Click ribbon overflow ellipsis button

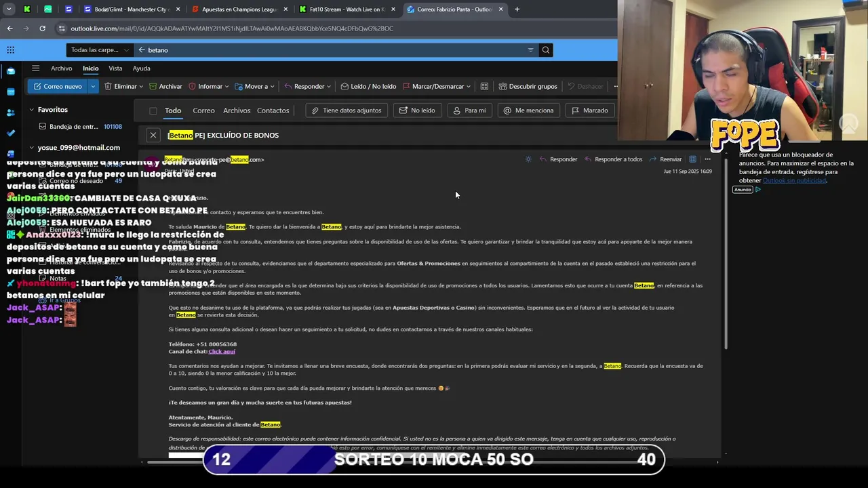click(615, 86)
